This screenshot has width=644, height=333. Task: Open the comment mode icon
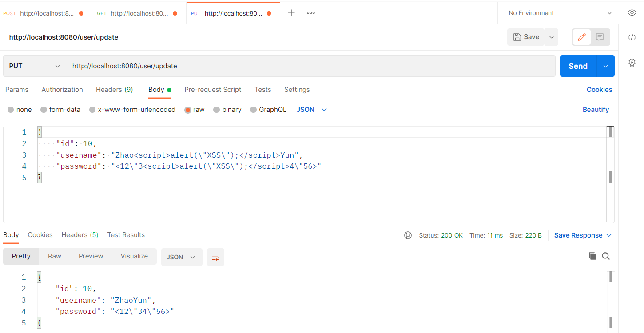click(x=600, y=37)
